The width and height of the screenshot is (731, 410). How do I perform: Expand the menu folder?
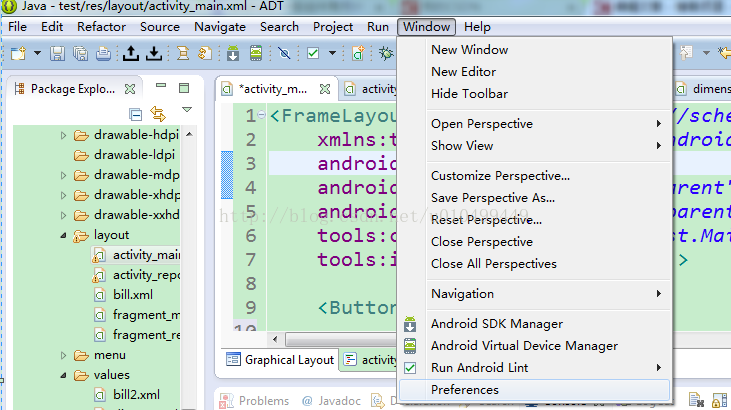click(63, 355)
